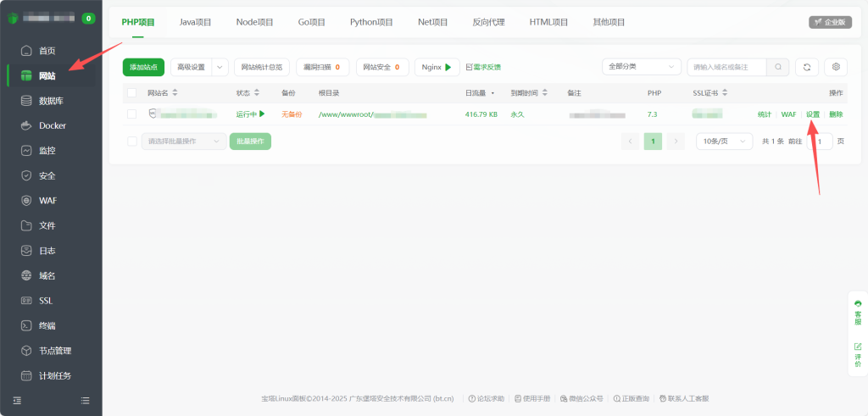Open 网站统计总览
This screenshot has height=416, width=868.
coord(262,67)
